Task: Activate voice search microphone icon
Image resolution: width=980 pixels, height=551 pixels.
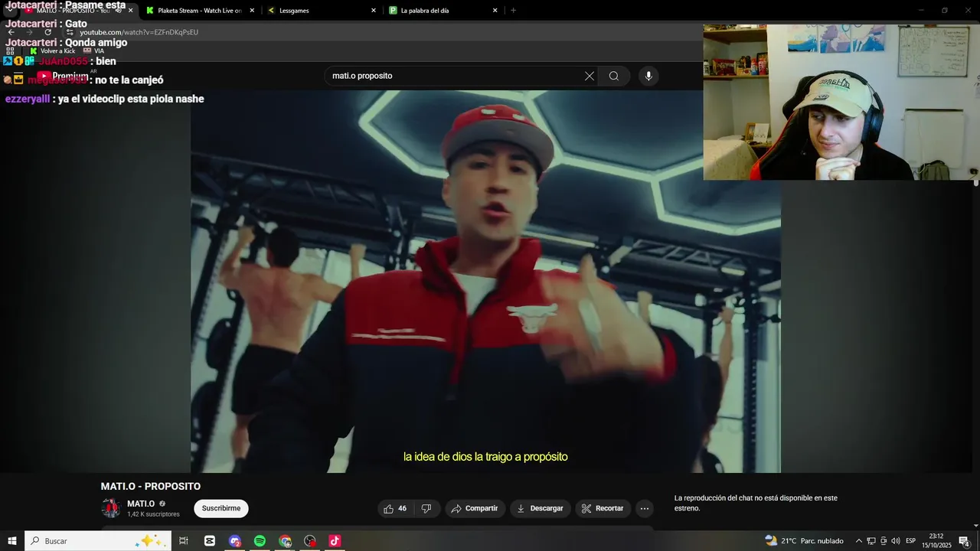Action: (648, 76)
